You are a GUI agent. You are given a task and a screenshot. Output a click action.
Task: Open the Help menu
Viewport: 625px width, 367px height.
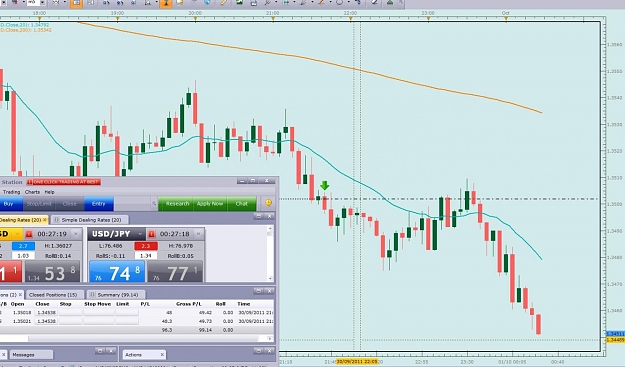click(x=49, y=192)
